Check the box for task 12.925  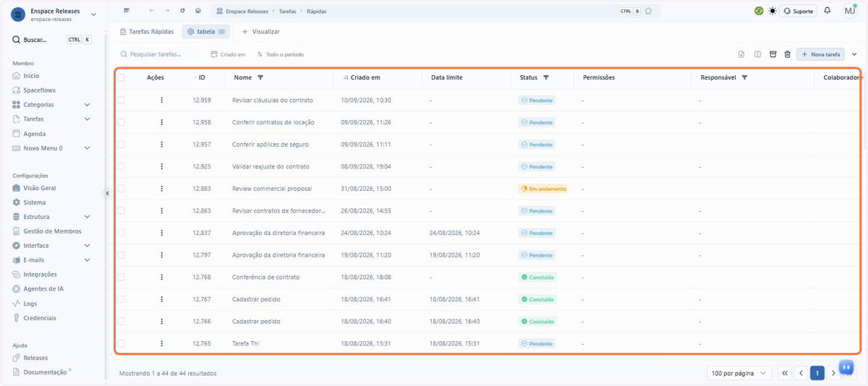pyautogui.click(x=121, y=166)
